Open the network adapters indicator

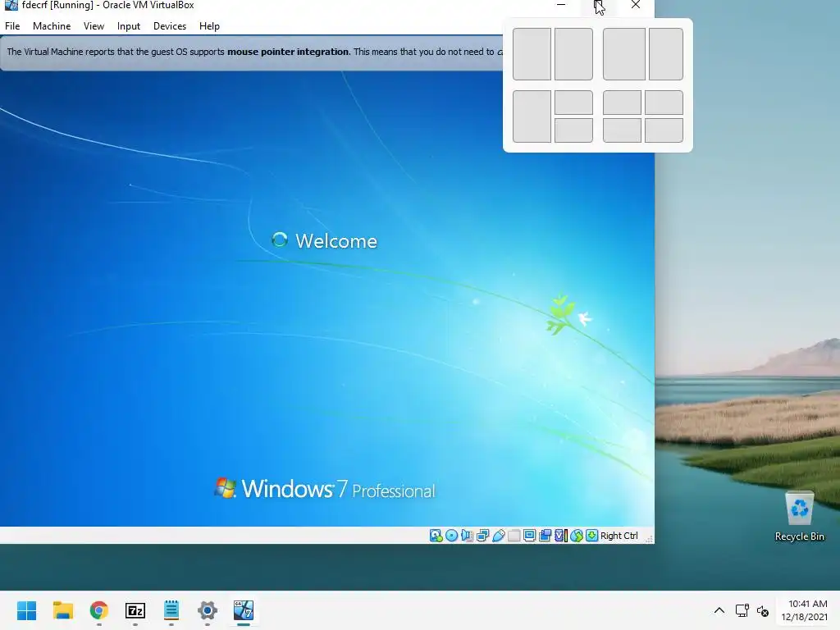(x=482, y=536)
